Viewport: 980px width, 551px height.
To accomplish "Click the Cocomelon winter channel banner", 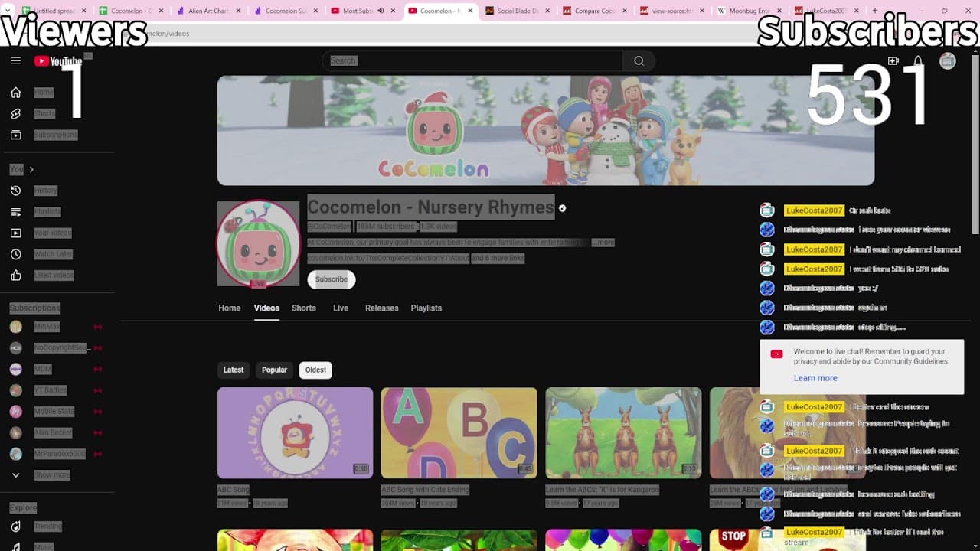I will point(546,130).
